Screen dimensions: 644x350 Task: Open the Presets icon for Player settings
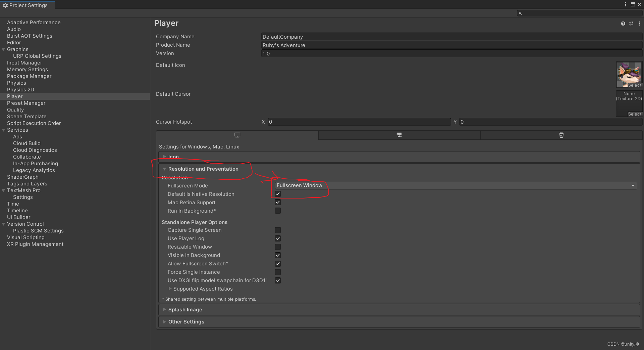click(631, 24)
